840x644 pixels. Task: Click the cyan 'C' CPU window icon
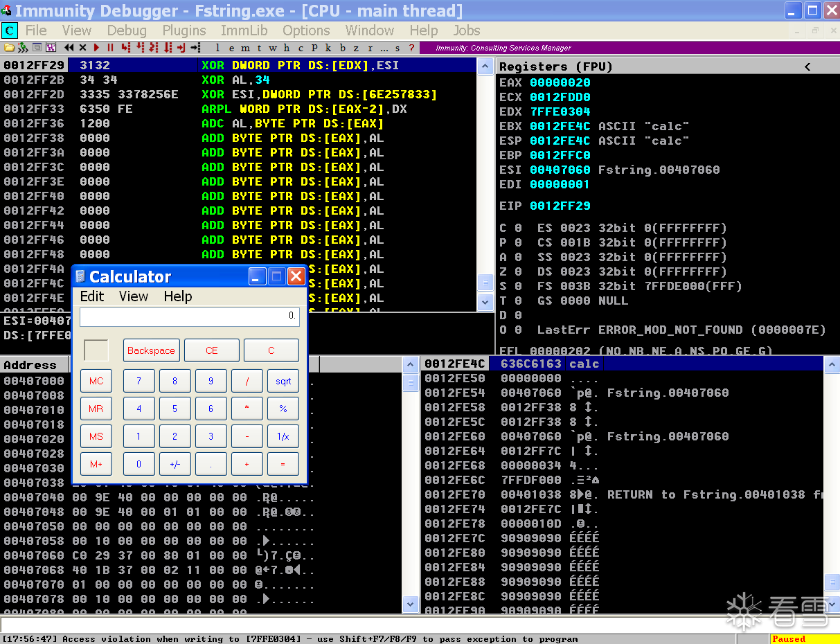(x=10, y=30)
